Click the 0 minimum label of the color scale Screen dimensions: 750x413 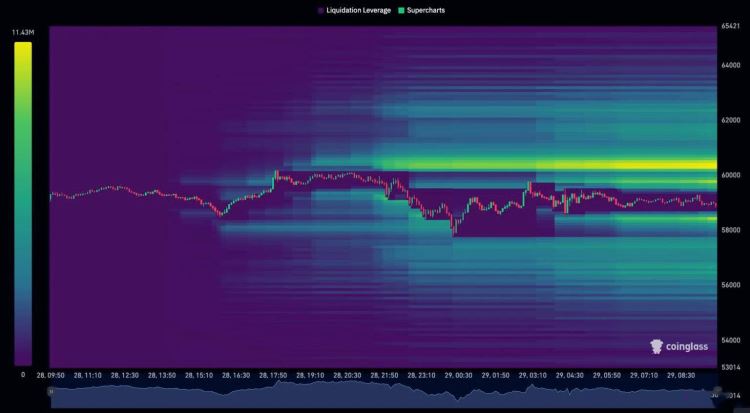tap(23, 375)
